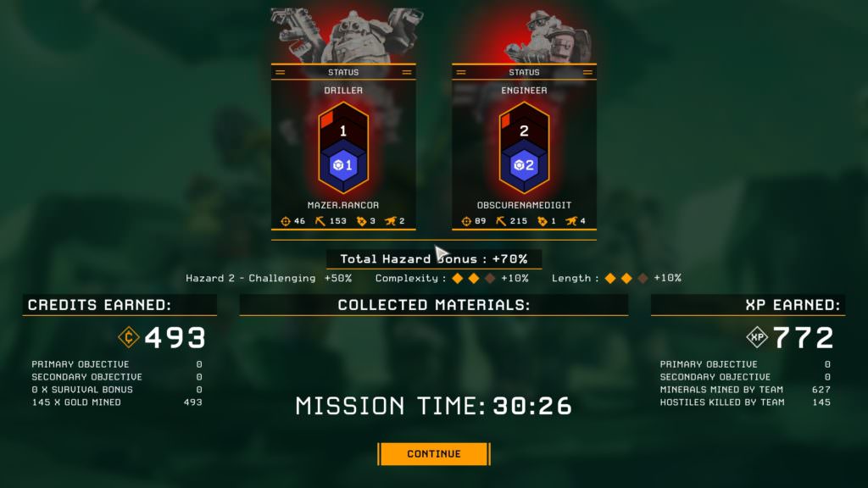The image size is (868, 488).
Task: Click the XP diamond icon beside 772
Action: click(x=757, y=337)
